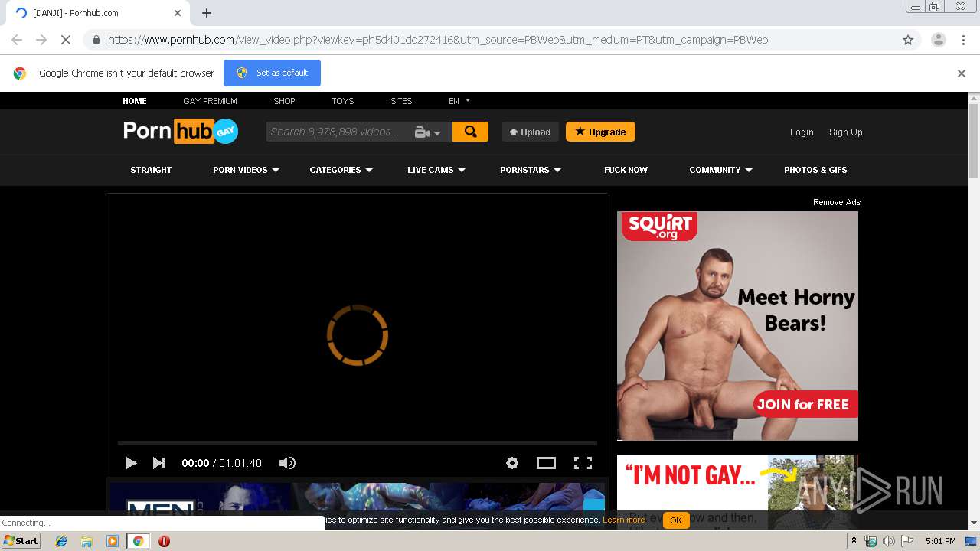Click the Remove Ads link
980x551 pixels.
[837, 202]
